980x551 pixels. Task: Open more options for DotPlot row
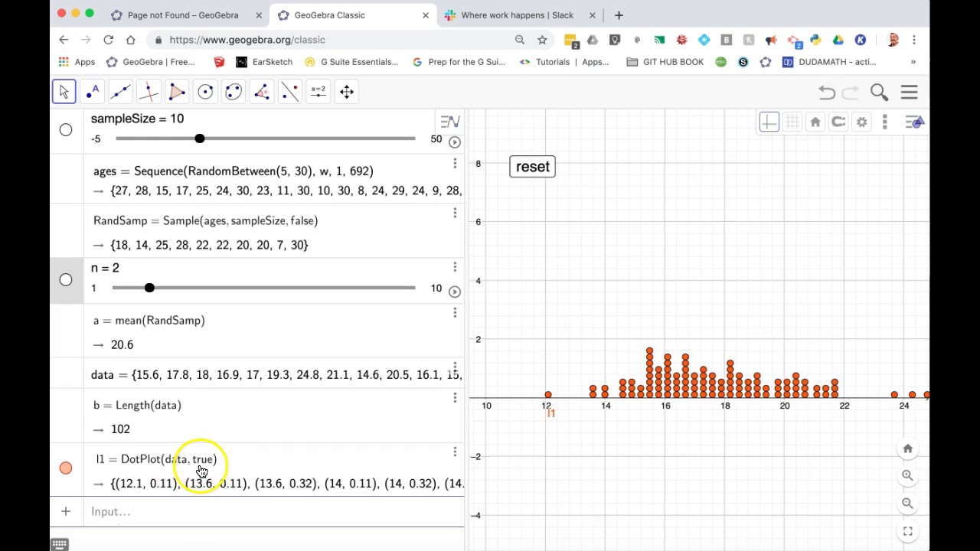pyautogui.click(x=455, y=452)
